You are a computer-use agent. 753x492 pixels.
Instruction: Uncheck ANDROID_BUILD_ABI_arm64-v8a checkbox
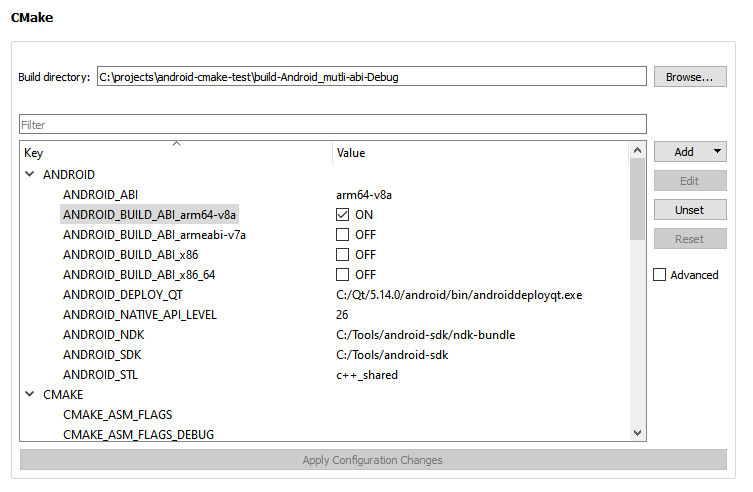click(343, 214)
